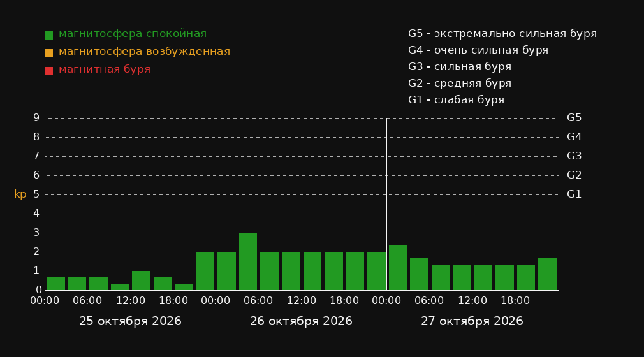Click the first bar at 00:00 on 25 October

pos(56,284)
